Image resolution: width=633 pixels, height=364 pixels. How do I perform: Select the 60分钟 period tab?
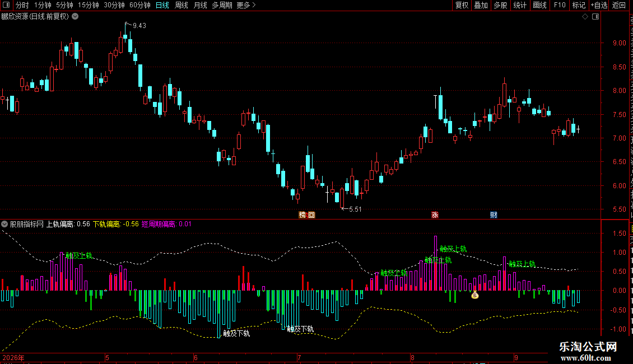pyautogui.click(x=139, y=5)
